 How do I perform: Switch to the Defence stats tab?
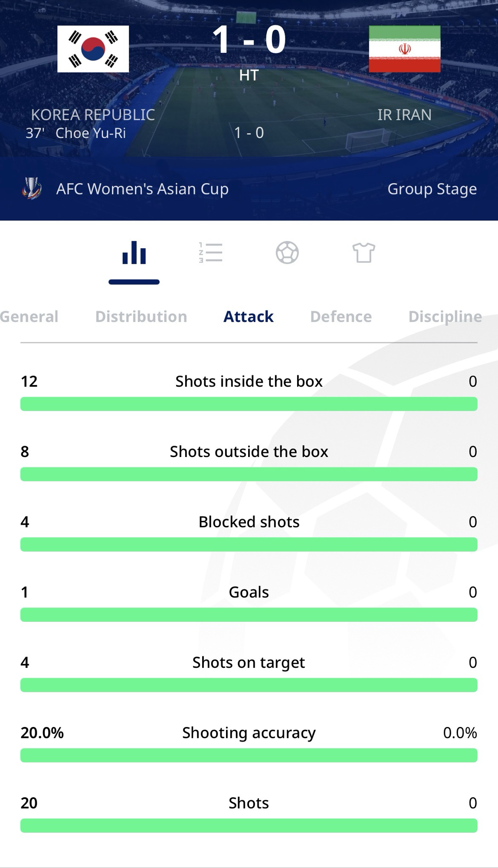click(x=341, y=316)
